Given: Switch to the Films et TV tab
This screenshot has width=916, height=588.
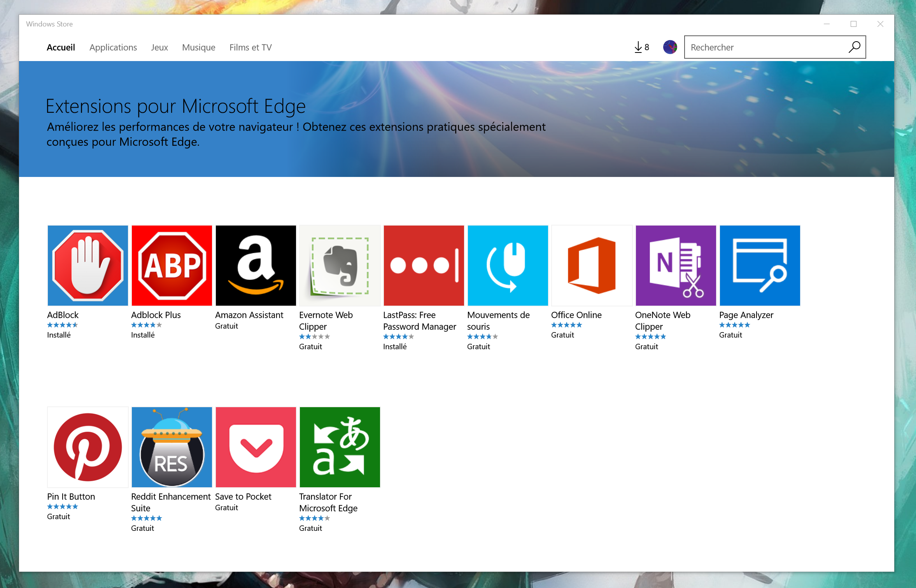Looking at the screenshot, I should click(x=250, y=47).
